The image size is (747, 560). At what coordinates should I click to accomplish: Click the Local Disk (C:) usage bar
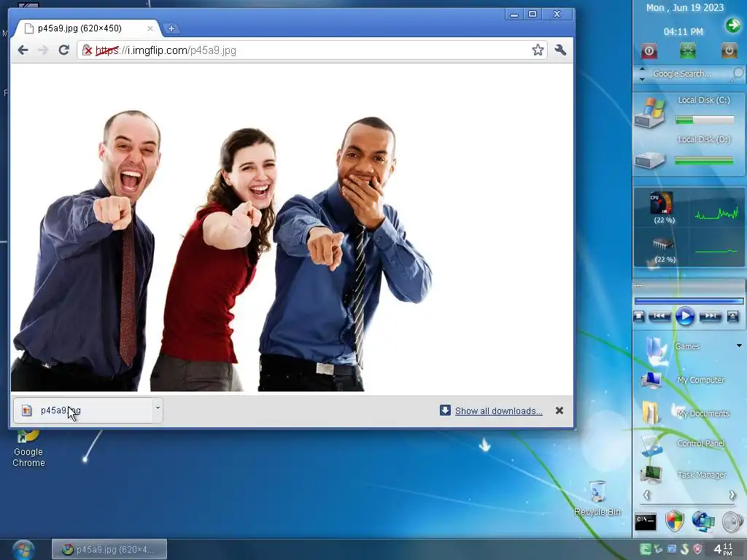(705, 120)
